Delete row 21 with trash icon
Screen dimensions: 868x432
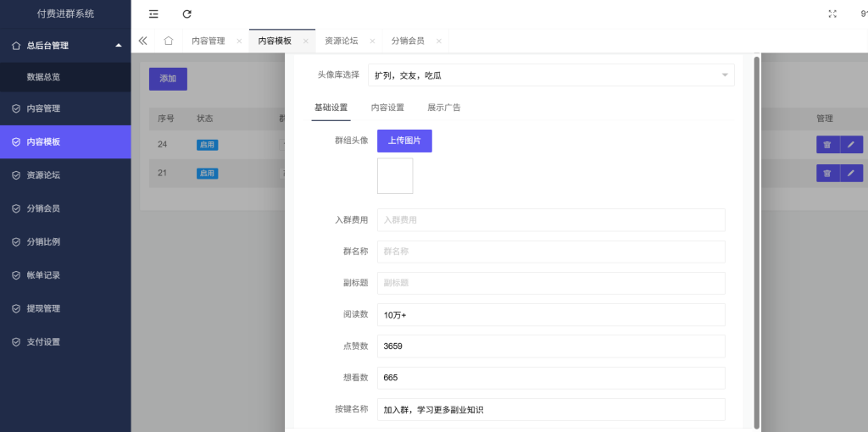point(827,173)
